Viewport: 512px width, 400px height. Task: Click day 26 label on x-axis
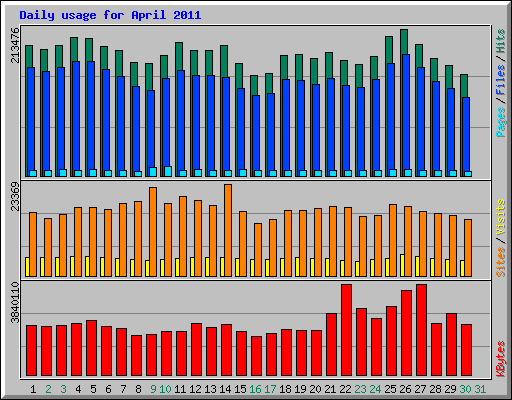coord(405,389)
